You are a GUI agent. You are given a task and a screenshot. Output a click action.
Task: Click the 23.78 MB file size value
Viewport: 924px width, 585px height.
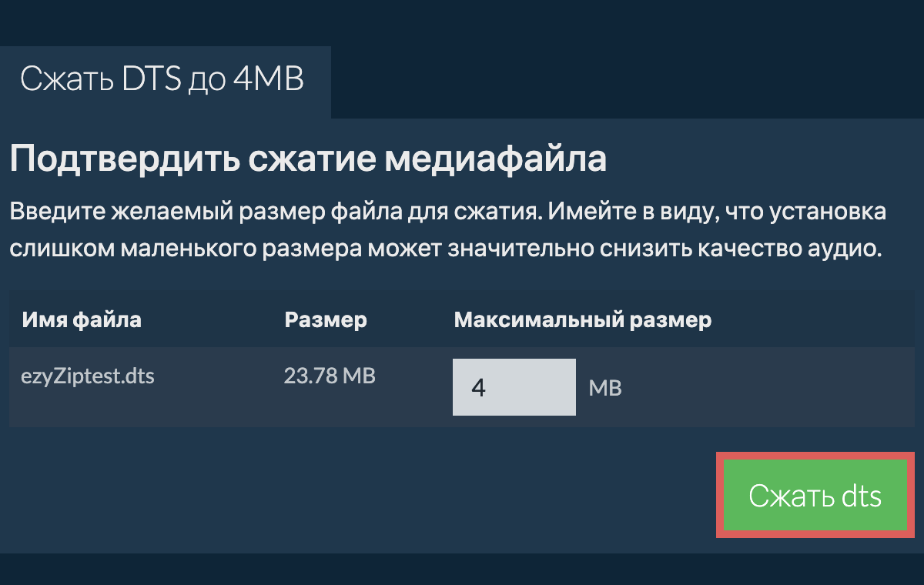330,376
